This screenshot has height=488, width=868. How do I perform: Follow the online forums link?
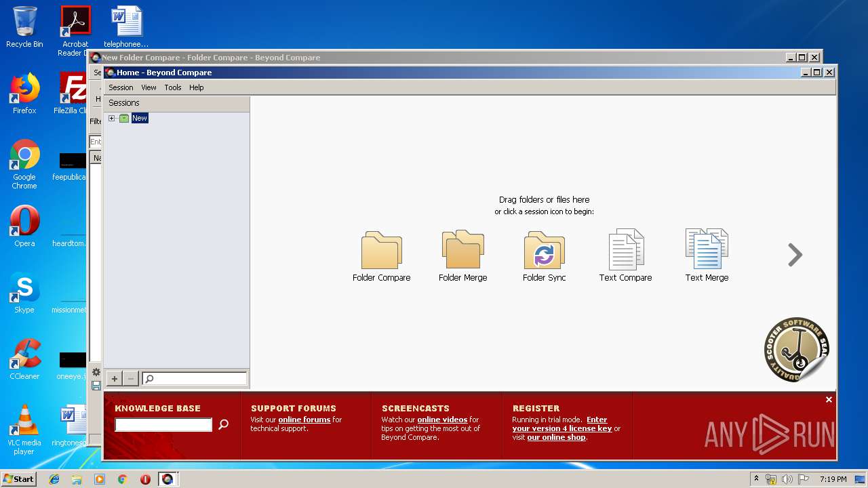[304, 420]
